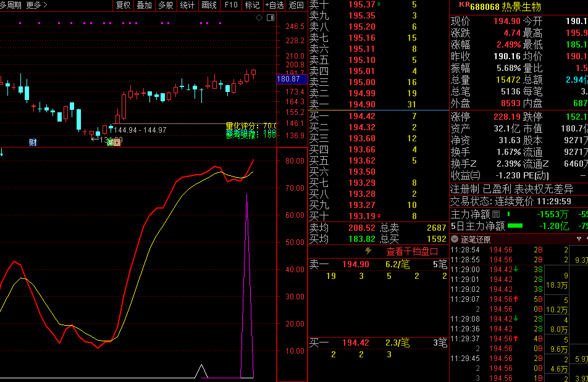
Task: Click the KR badge beside stock code
Action: (x=464, y=5)
